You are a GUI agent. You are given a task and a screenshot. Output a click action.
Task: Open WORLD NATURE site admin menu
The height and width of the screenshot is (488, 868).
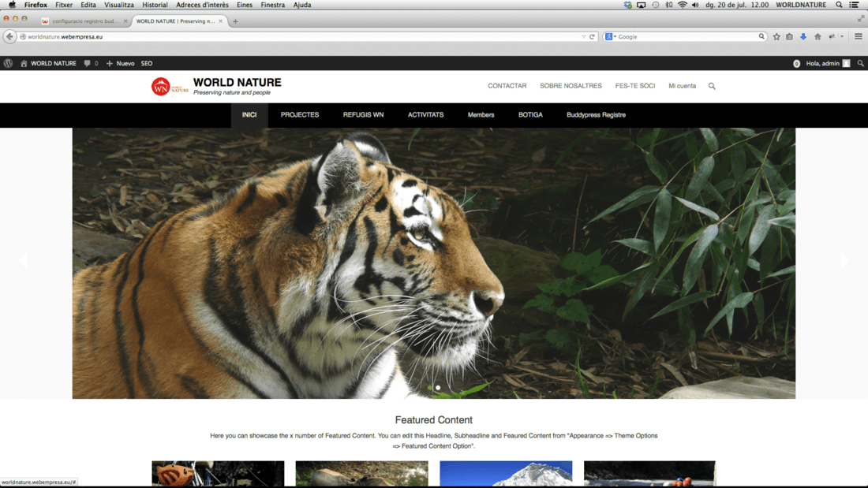tap(48, 63)
